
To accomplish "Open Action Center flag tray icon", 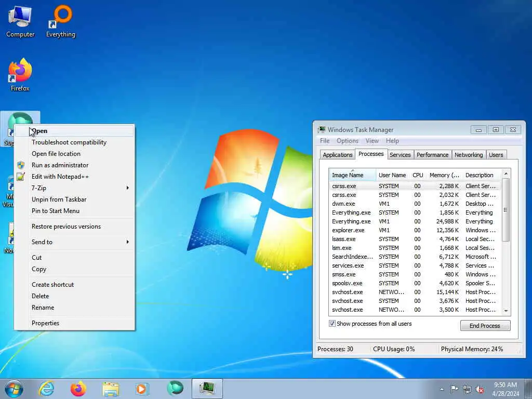I will pos(454,389).
